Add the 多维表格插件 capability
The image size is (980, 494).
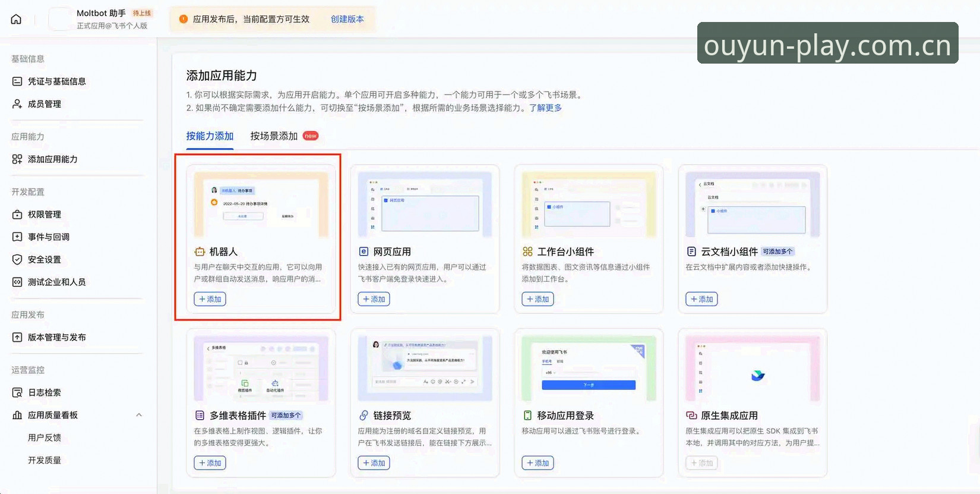(210, 463)
